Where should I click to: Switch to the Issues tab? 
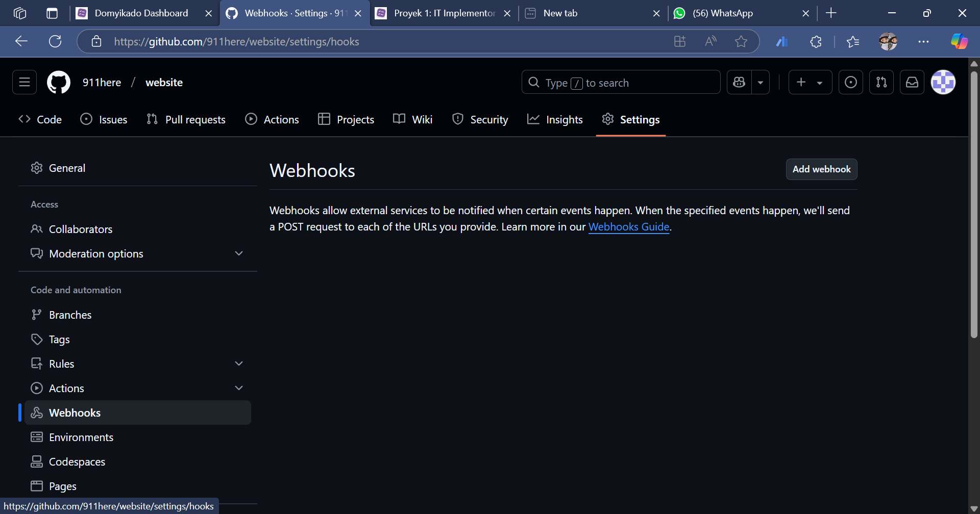(x=104, y=119)
